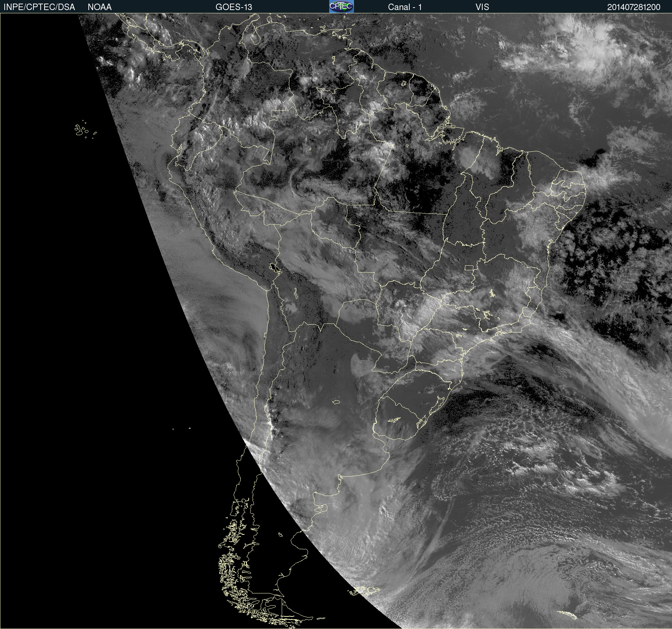Click the GOES-13 satellite label
672x629 pixels.
click(234, 7)
